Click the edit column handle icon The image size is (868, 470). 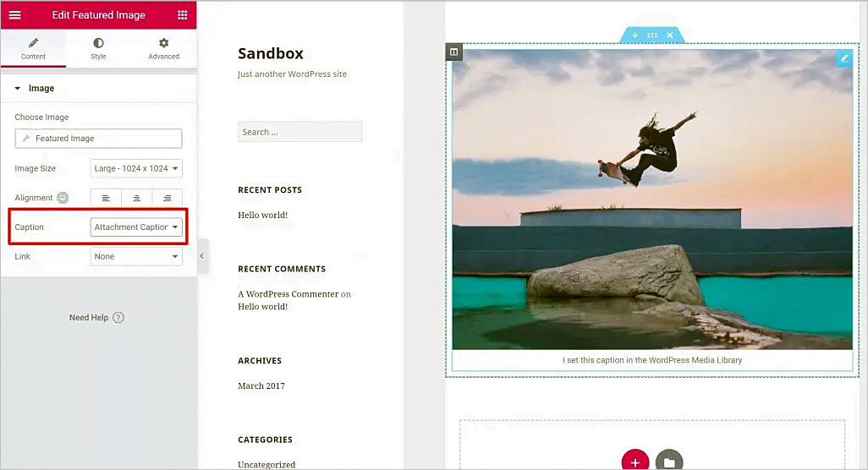click(x=453, y=52)
